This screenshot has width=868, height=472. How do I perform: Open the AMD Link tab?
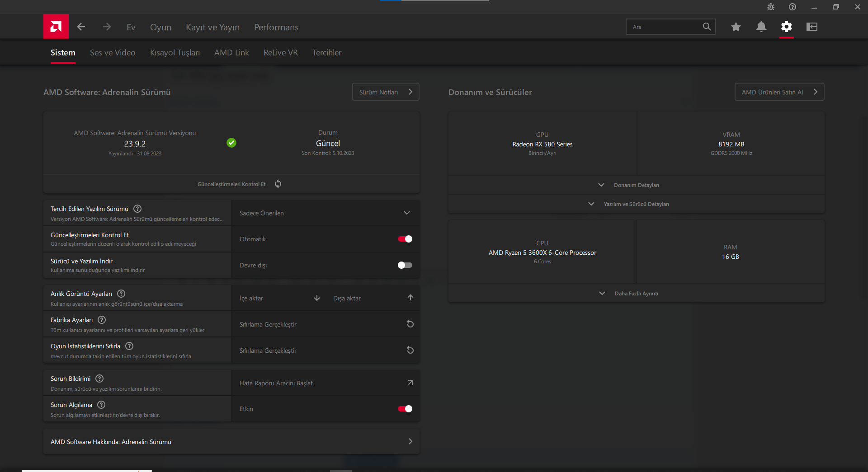231,52
